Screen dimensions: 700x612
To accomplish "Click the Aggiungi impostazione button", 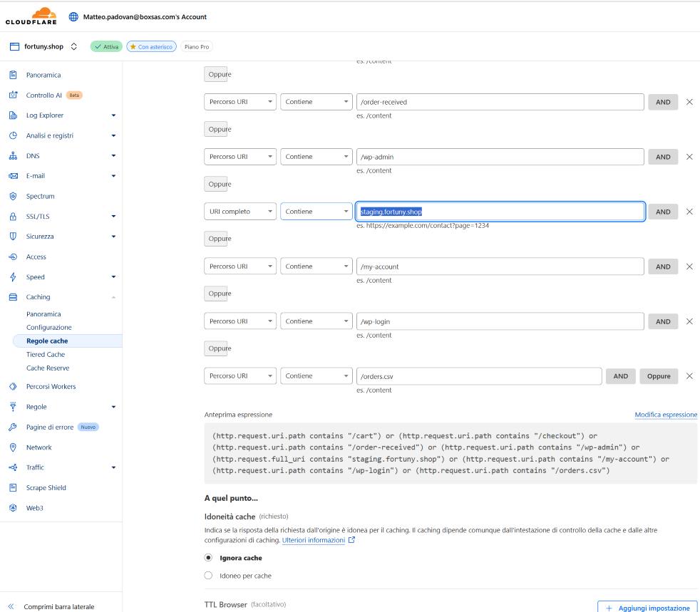I will 647,607.
